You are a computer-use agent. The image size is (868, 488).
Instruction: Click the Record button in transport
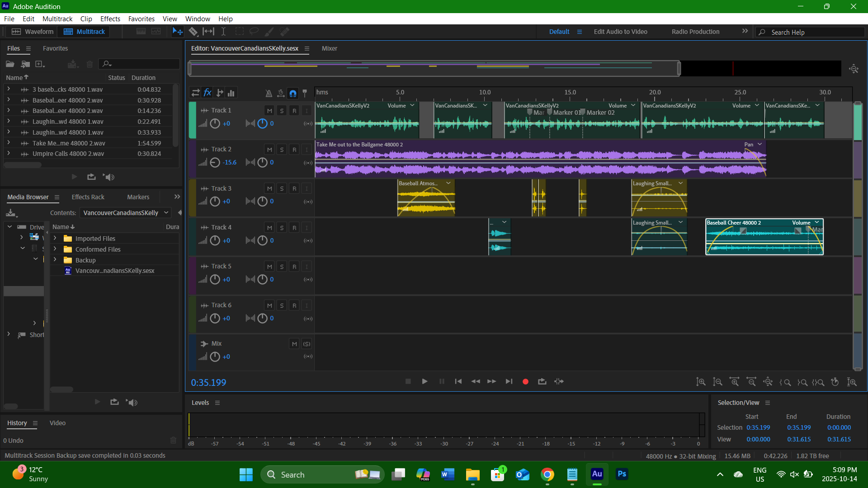coord(525,382)
